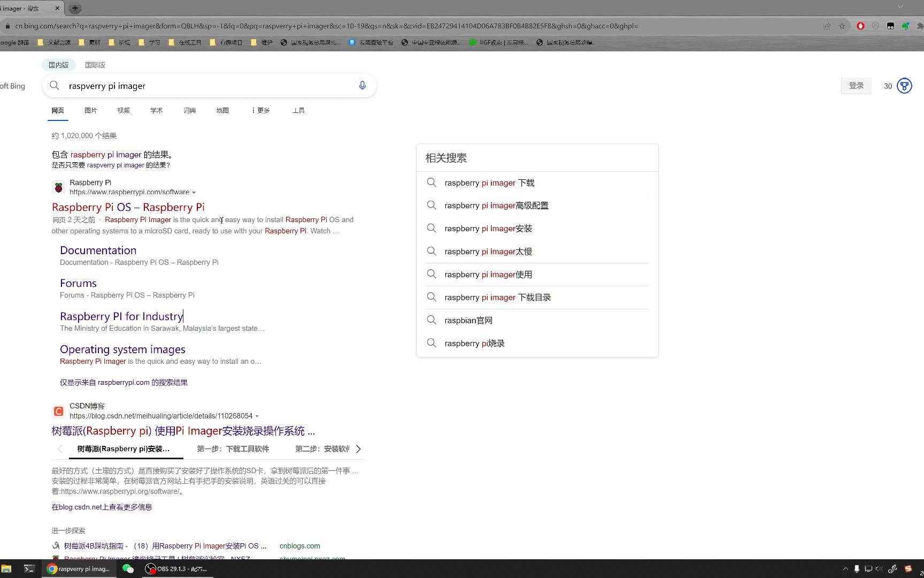Open a new browser tab

[75, 8]
